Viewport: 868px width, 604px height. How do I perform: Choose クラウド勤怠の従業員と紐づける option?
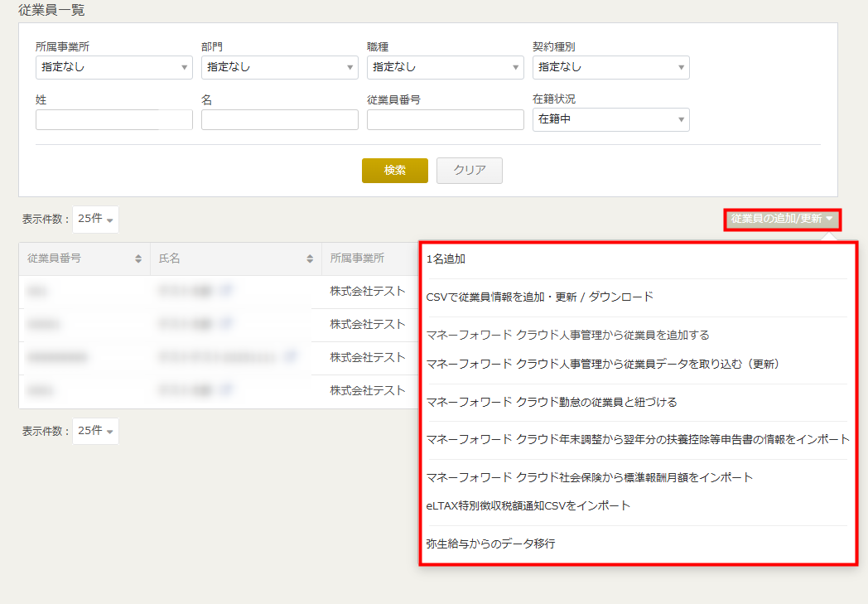551,402
